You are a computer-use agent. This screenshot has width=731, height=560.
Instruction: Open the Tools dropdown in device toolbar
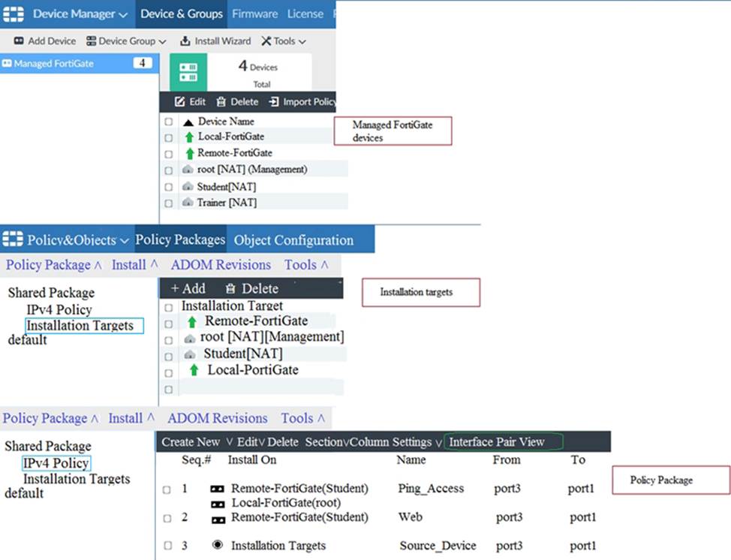284,41
